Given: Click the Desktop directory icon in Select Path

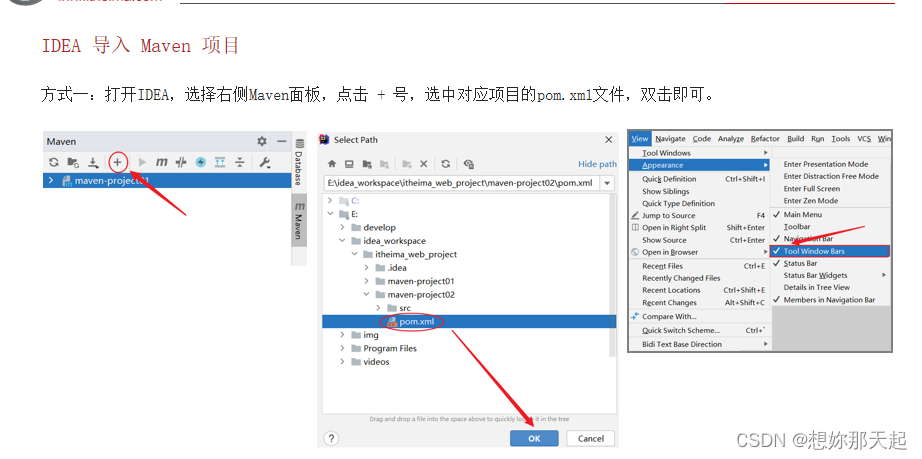Looking at the screenshot, I should pyautogui.click(x=349, y=164).
